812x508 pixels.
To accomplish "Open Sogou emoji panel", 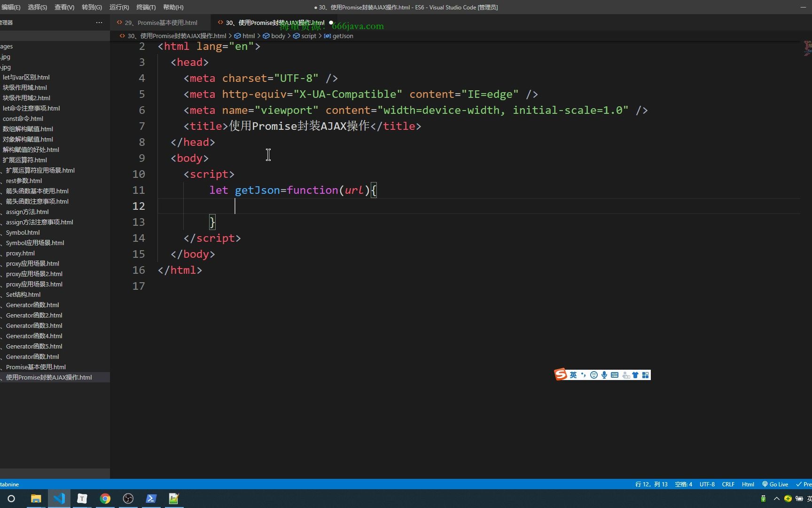I will coord(594,375).
